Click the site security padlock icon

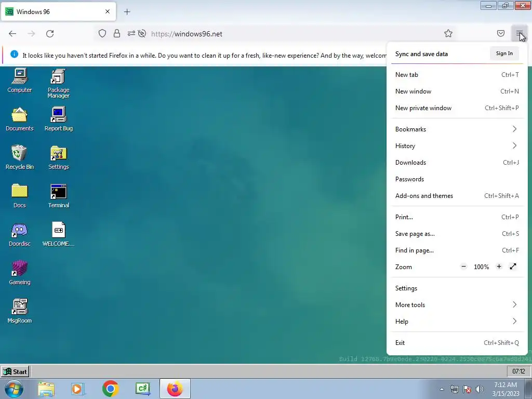coord(117,34)
